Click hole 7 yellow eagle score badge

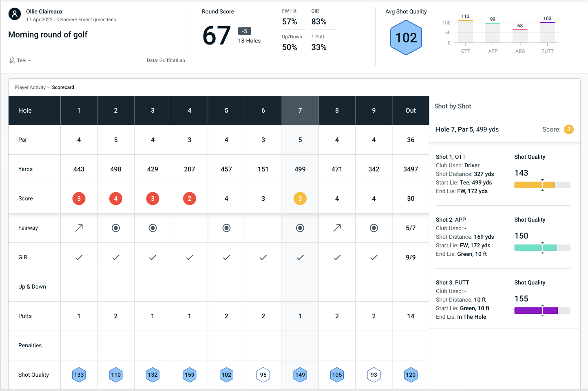tap(300, 198)
